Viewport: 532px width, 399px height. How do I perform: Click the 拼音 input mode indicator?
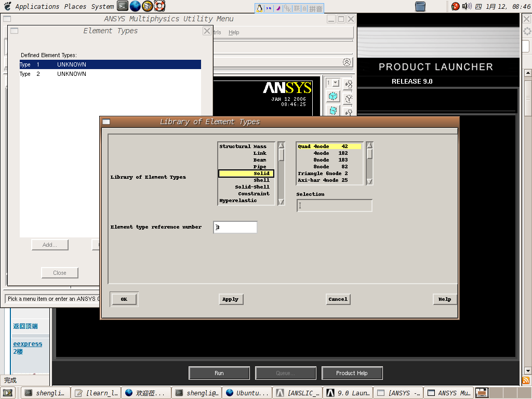point(316,8)
